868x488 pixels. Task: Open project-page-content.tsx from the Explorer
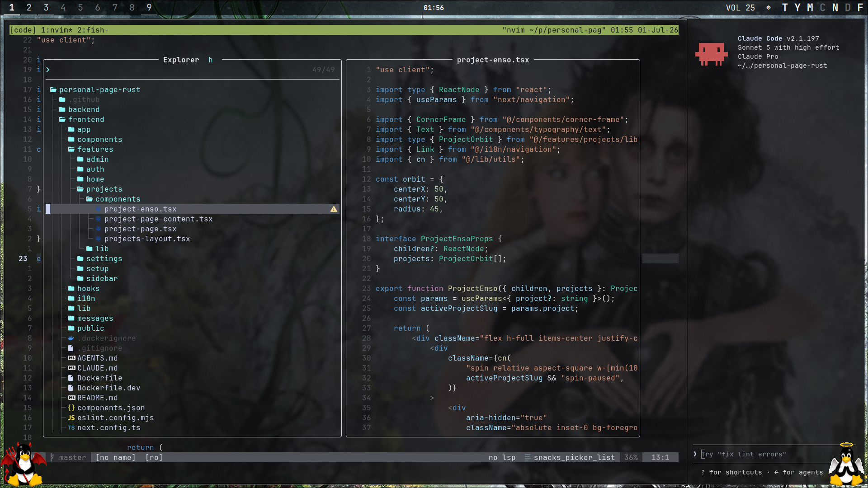coord(158,219)
